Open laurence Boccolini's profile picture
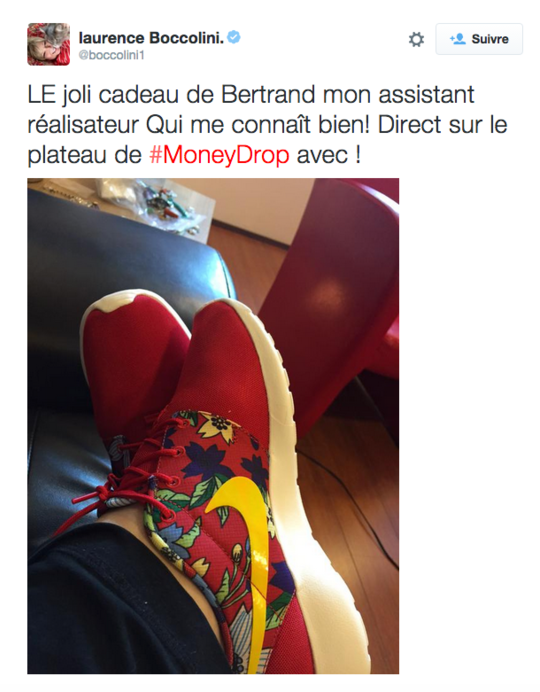The width and height of the screenshot is (540, 692). click(49, 44)
